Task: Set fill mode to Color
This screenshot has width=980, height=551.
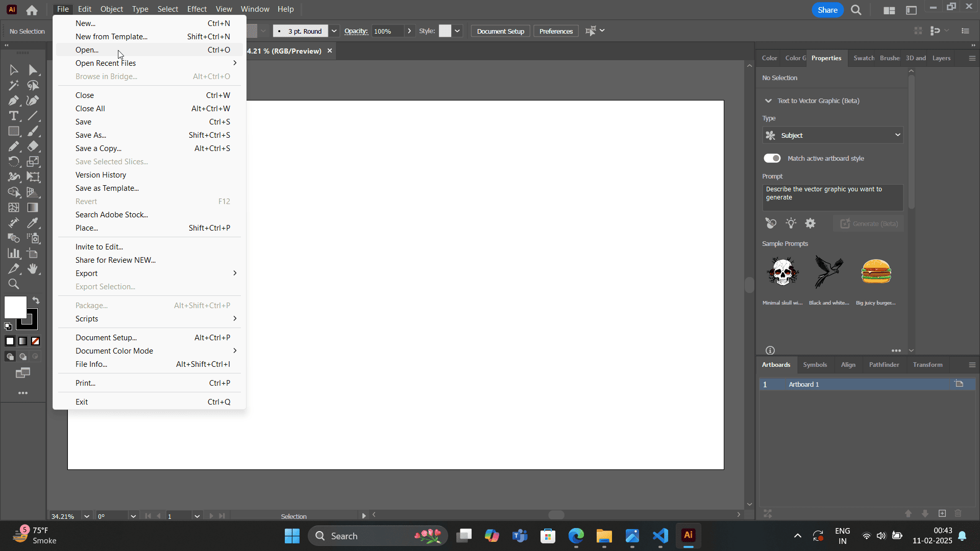Action: click(x=10, y=341)
